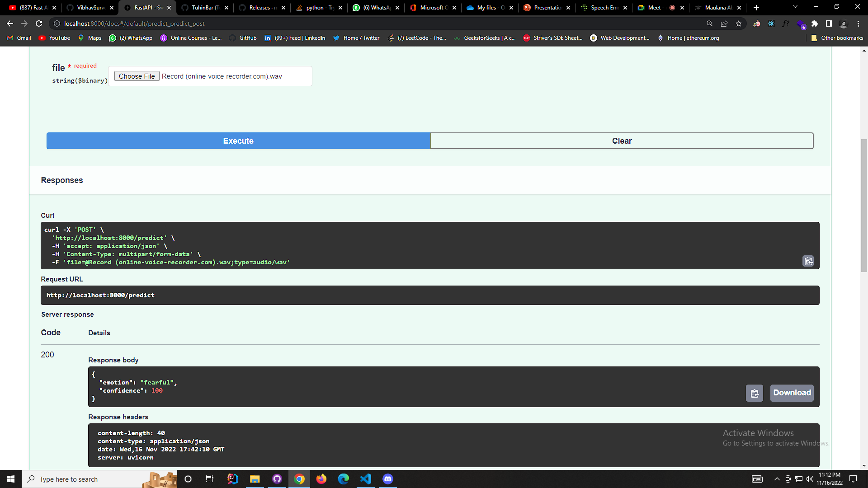Reload the Swagger UI page
Image resolution: width=868 pixels, height=488 pixels.
pyautogui.click(x=39, y=23)
